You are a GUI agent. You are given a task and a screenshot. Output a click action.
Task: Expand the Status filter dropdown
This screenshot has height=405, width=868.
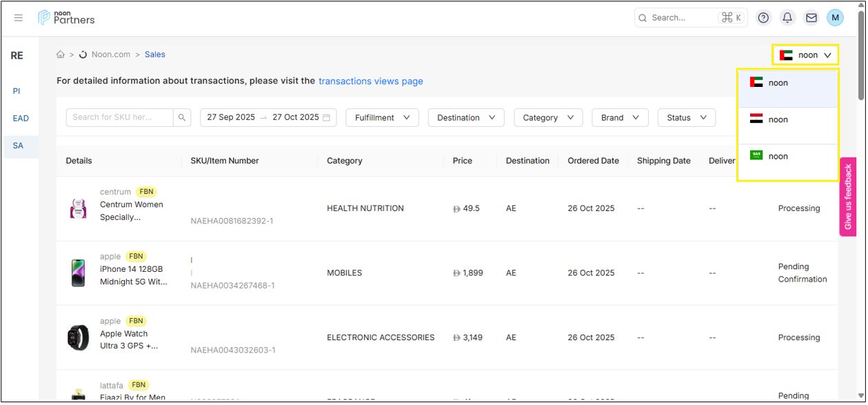(x=686, y=118)
